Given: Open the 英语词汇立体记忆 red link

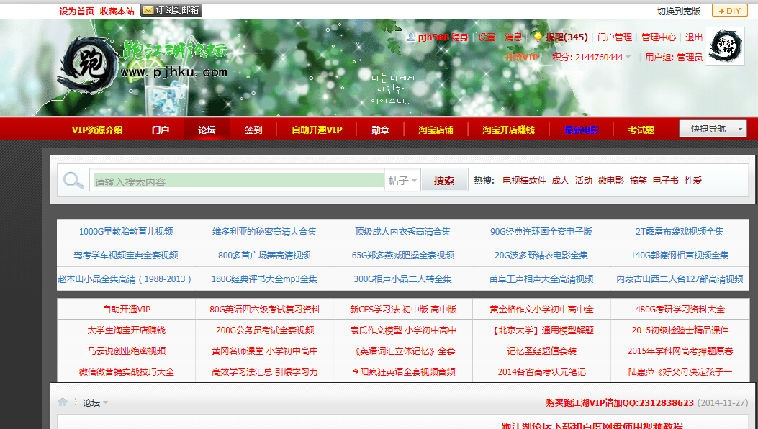Looking at the screenshot, I should (x=403, y=351).
